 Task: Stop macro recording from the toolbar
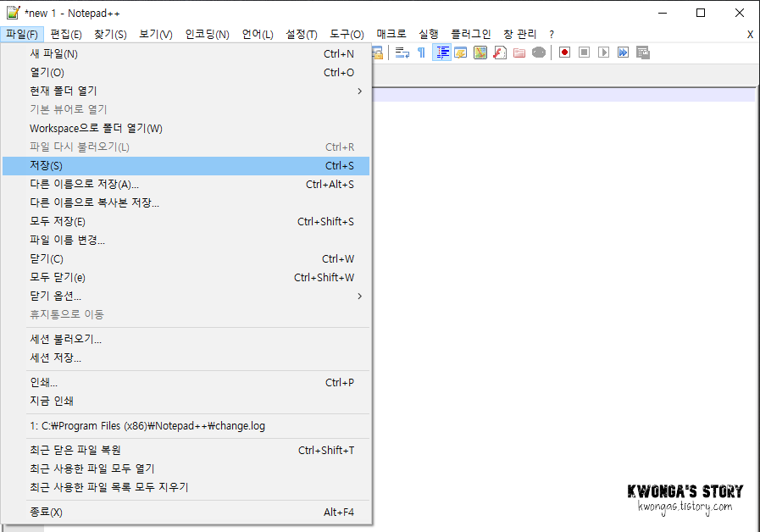tap(585, 52)
